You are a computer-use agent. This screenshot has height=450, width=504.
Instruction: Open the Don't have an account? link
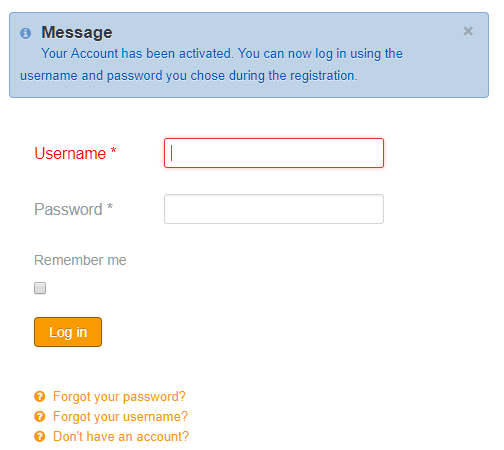pyautogui.click(x=121, y=437)
